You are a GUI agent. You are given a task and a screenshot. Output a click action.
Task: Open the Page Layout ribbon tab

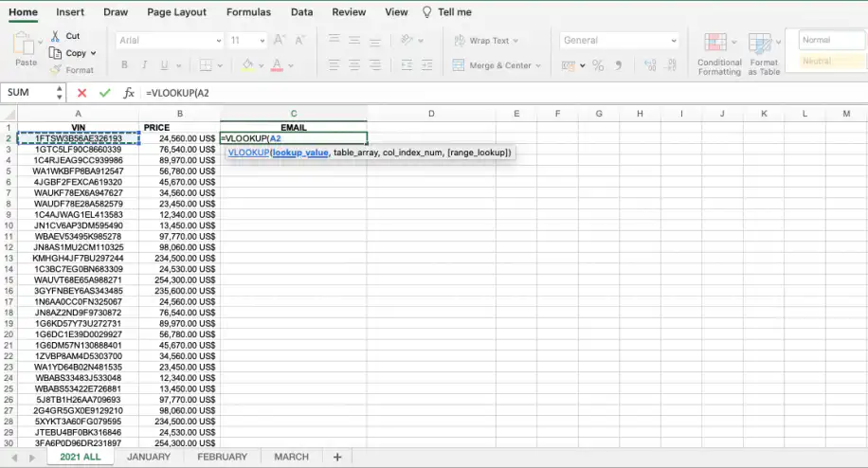point(176,12)
